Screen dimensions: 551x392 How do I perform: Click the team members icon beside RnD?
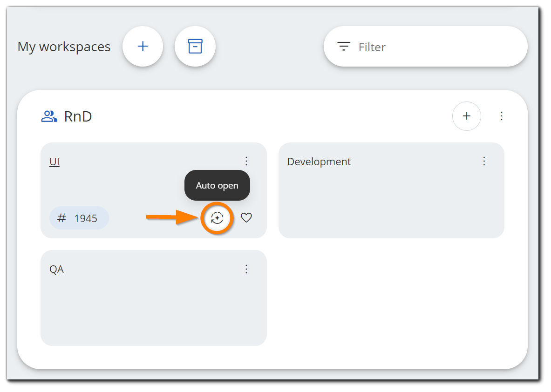pyautogui.click(x=48, y=116)
